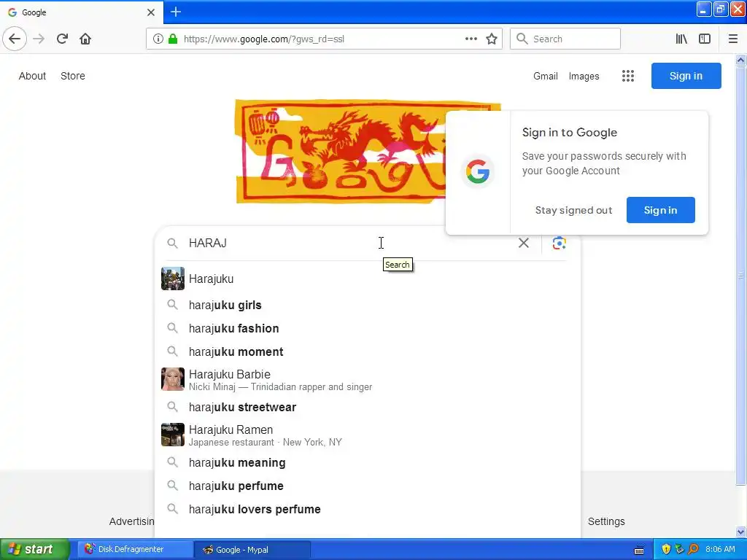Click the Lunar New Year Google doodle
The image size is (747, 560).
tap(341, 152)
